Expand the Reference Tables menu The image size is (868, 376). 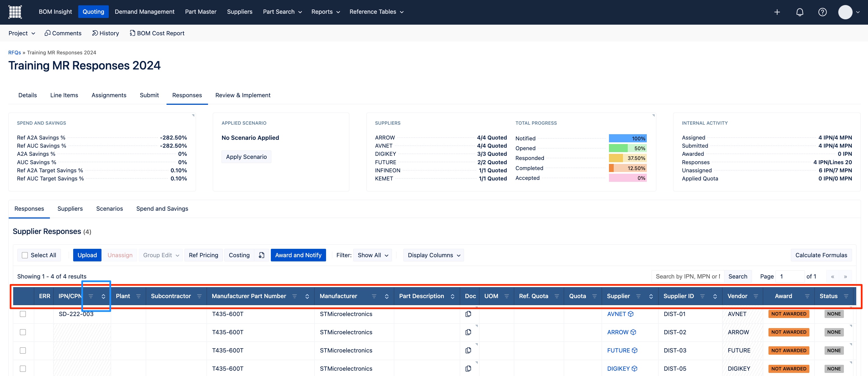click(x=376, y=12)
